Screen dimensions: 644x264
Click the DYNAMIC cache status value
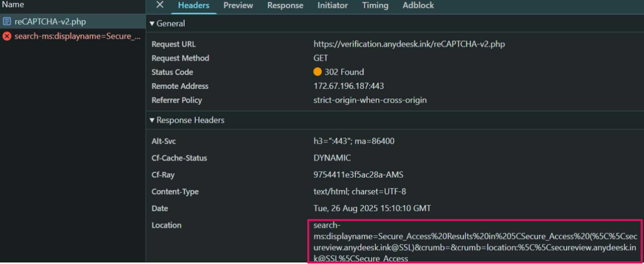332,158
